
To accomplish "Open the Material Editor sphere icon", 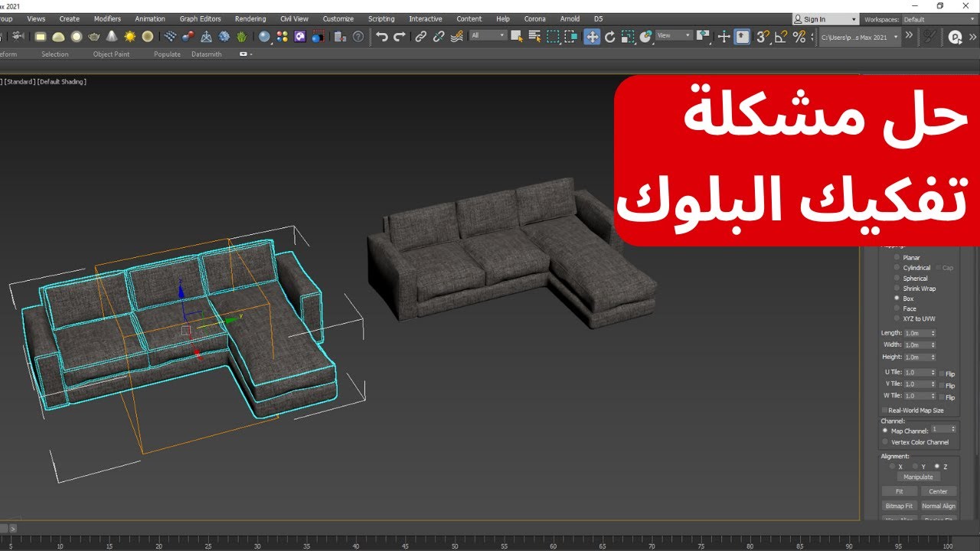I will click(264, 36).
